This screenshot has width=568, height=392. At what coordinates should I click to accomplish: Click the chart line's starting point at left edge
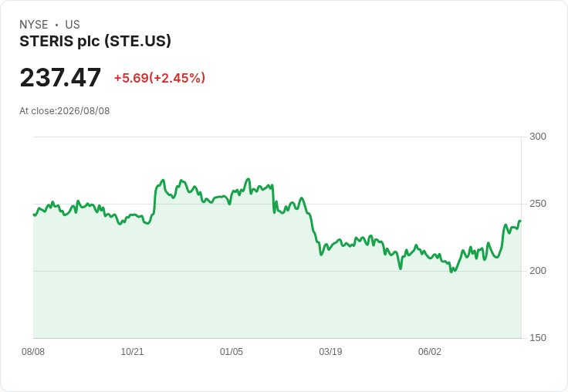(34, 215)
